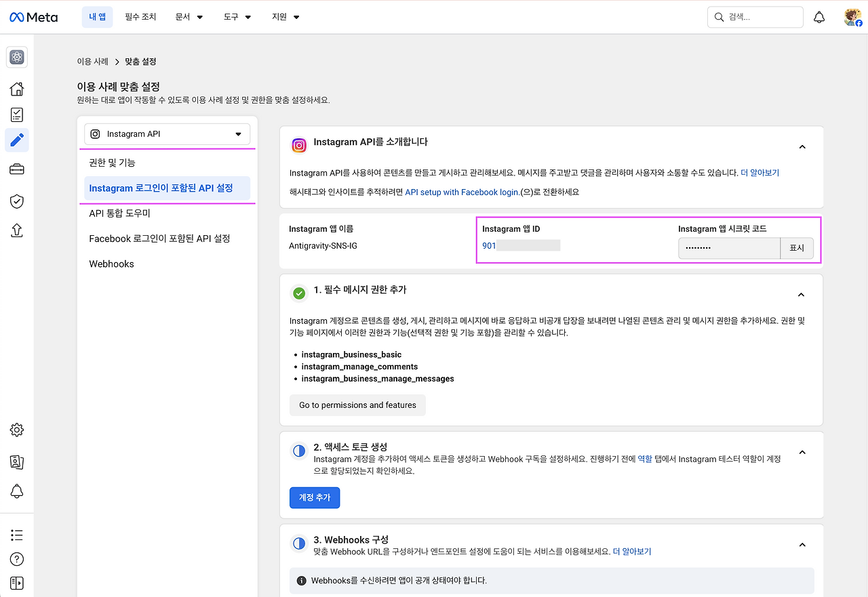Click the half-circle status icon for step 3
This screenshot has width=868, height=597.
click(x=298, y=543)
